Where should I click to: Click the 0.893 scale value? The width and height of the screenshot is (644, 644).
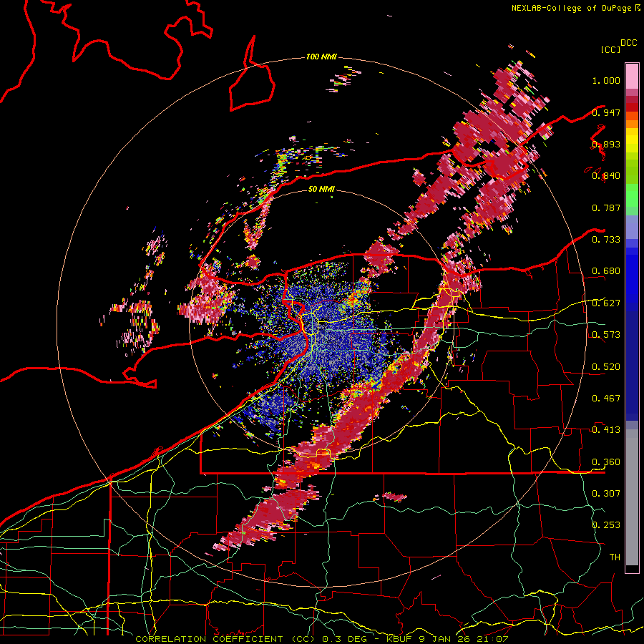[606, 144]
